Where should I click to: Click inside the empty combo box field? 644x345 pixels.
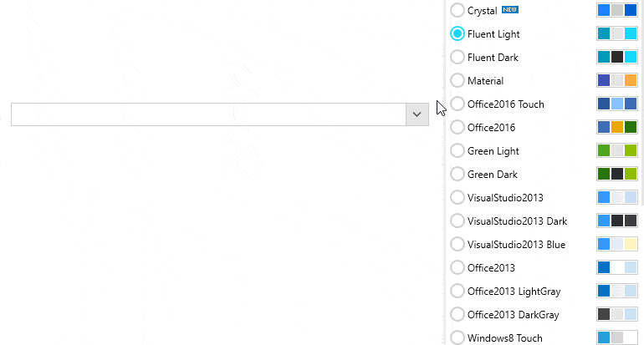[208, 114]
